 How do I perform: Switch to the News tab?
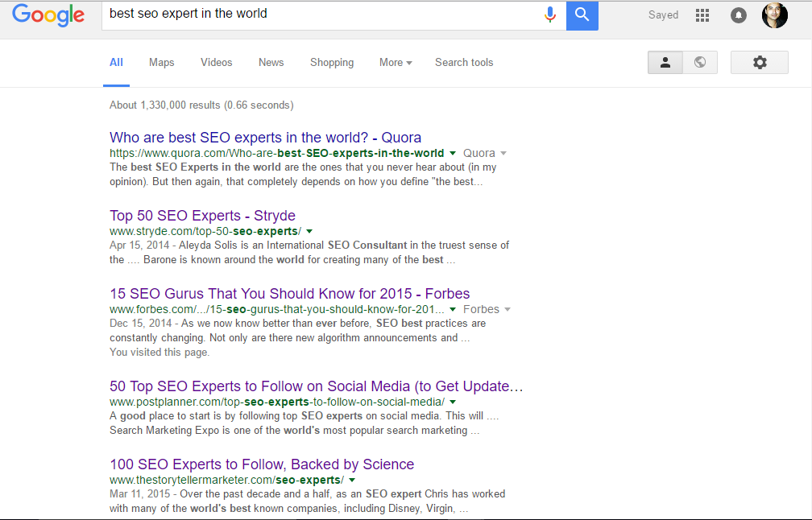tap(271, 63)
